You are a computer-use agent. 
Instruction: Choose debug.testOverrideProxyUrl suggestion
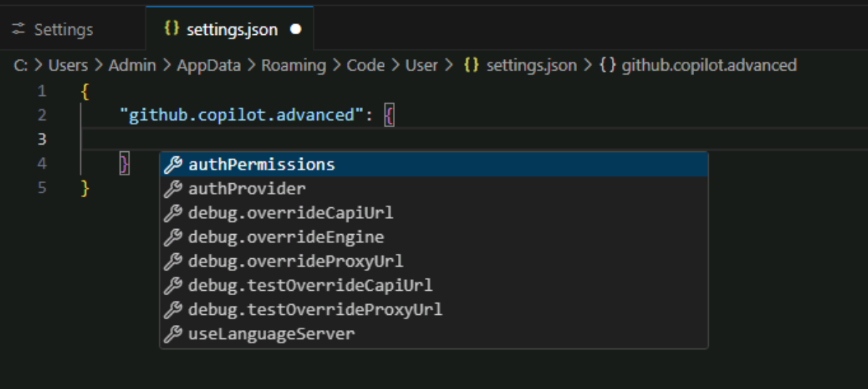click(x=434, y=309)
